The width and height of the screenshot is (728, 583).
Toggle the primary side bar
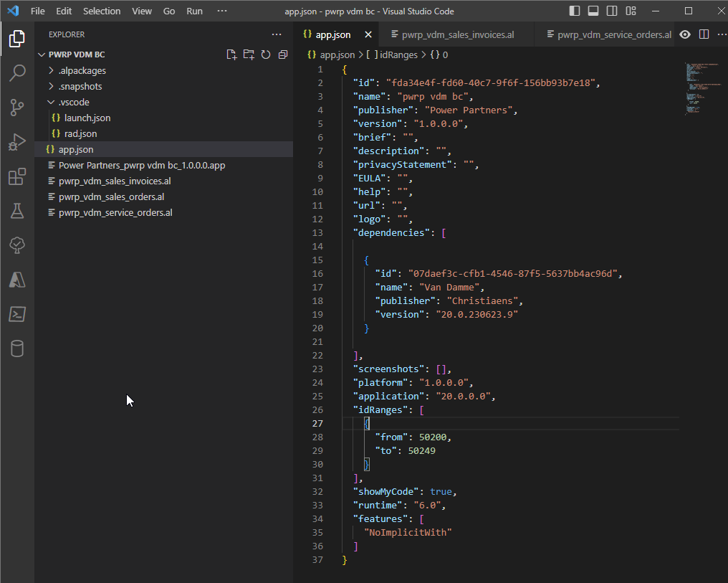click(575, 11)
